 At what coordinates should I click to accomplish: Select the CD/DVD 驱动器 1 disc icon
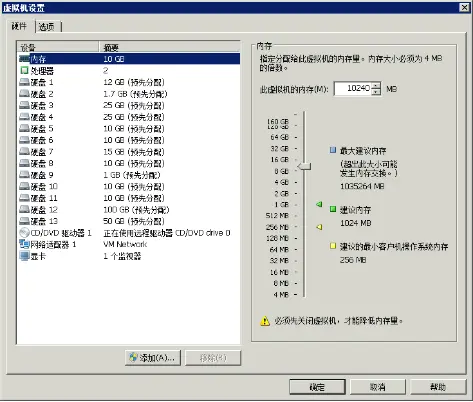[24, 232]
